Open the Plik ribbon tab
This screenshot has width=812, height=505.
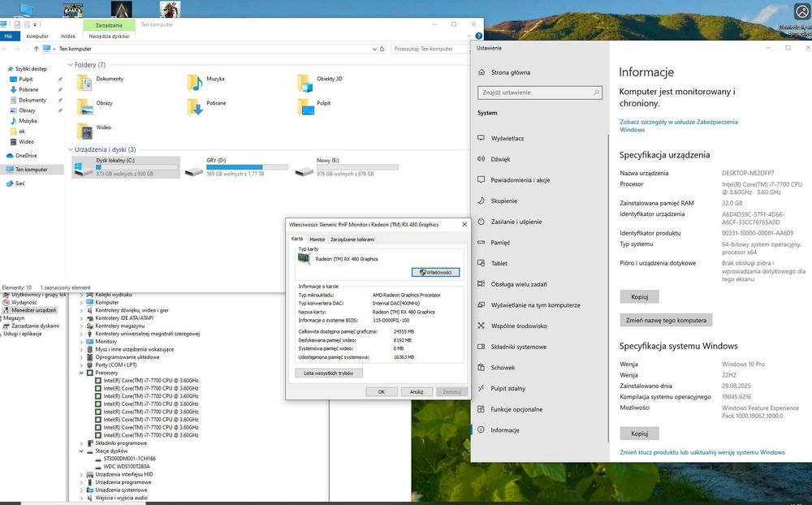tap(9, 37)
